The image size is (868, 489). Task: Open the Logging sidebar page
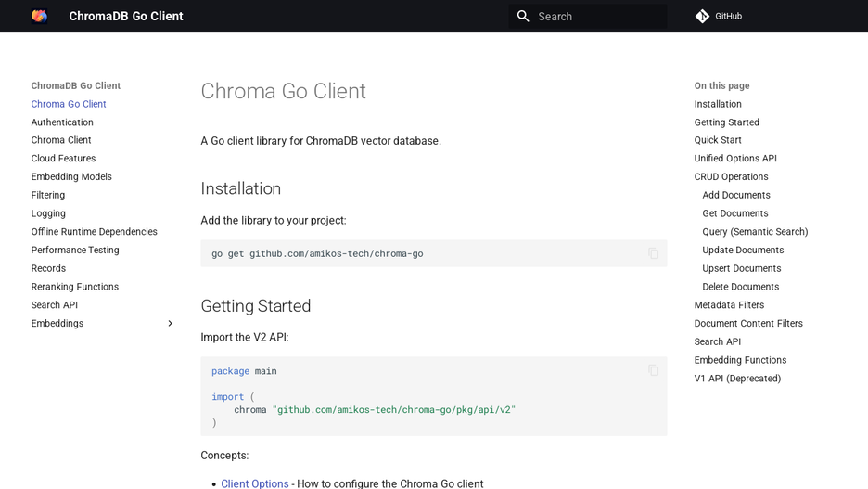(x=48, y=213)
